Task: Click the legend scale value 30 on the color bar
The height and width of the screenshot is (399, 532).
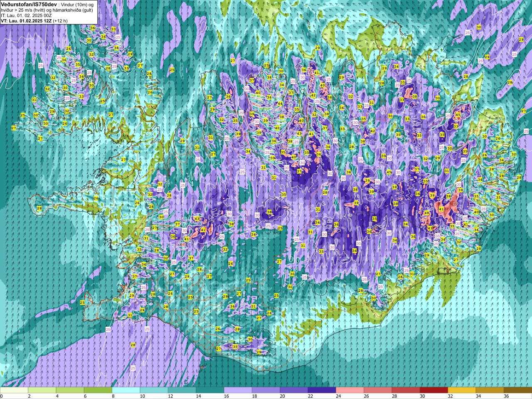Action: click(422, 396)
